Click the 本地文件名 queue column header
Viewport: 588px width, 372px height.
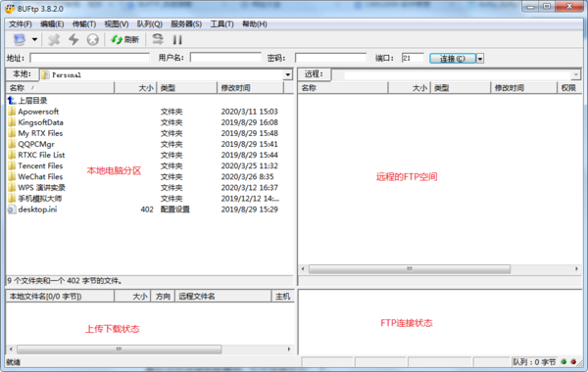[x=60, y=297]
